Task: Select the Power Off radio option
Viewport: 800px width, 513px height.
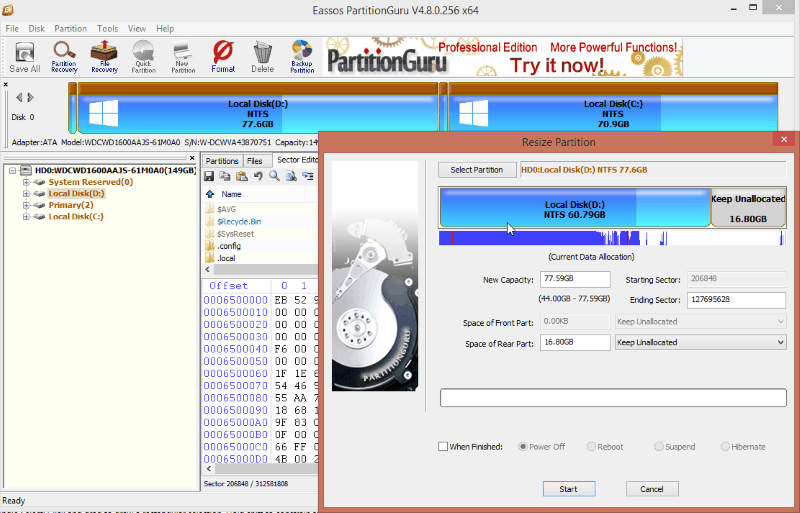Action: [x=522, y=447]
